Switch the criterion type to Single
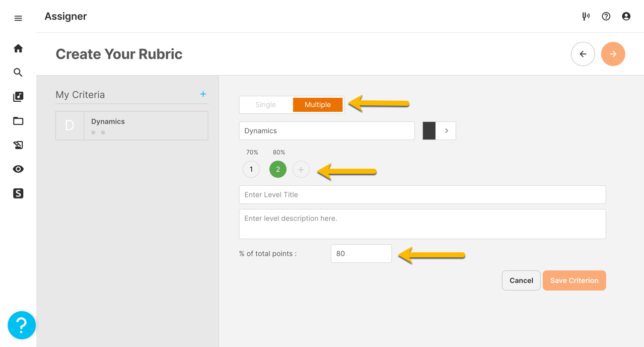Screen dimensions: 644x347 [x=266, y=105]
